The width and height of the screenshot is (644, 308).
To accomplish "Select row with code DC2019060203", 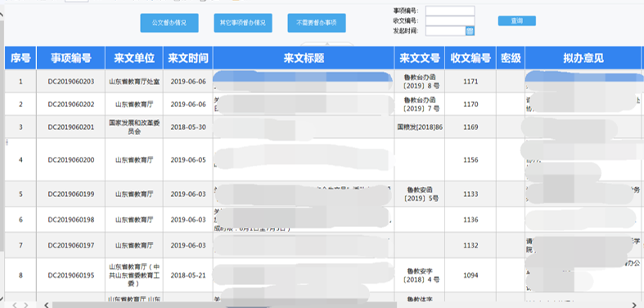I will pyautogui.click(x=71, y=82).
